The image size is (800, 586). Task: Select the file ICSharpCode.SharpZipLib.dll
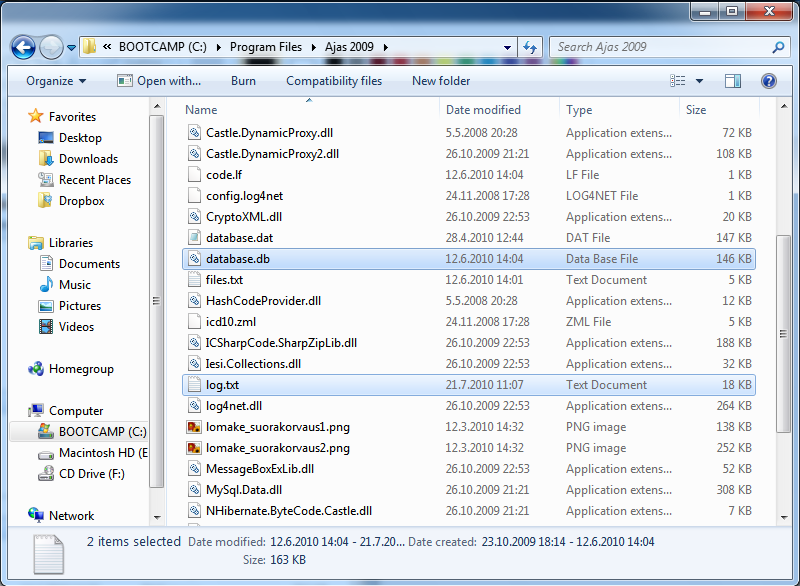click(469, 343)
